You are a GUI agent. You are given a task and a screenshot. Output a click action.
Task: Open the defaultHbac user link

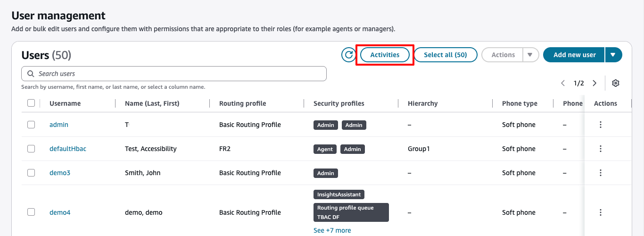coord(68,149)
